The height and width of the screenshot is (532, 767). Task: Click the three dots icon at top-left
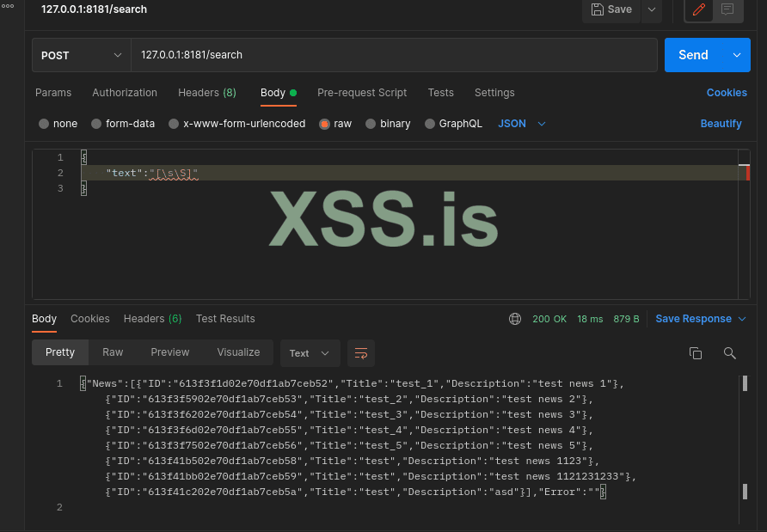8,5
